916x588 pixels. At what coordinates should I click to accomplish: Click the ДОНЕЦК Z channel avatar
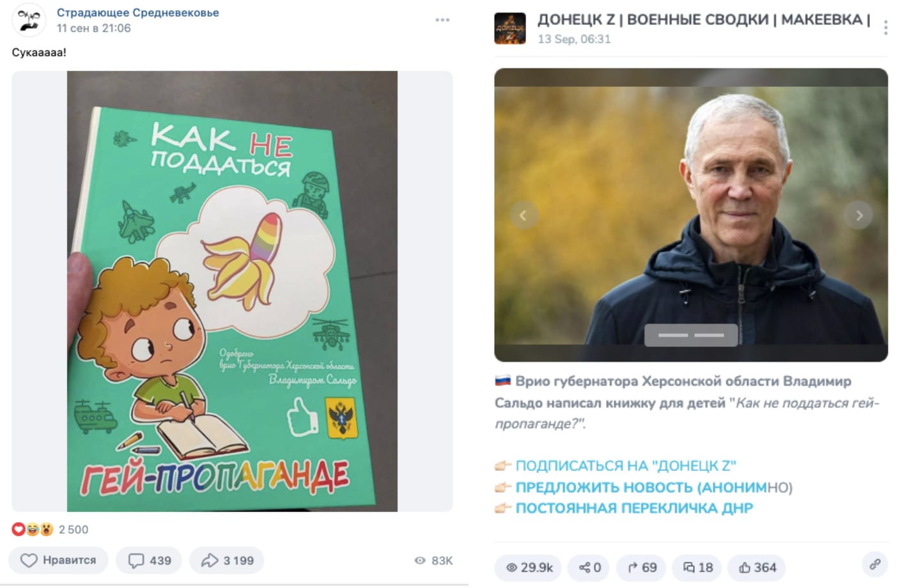pos(509,28)
